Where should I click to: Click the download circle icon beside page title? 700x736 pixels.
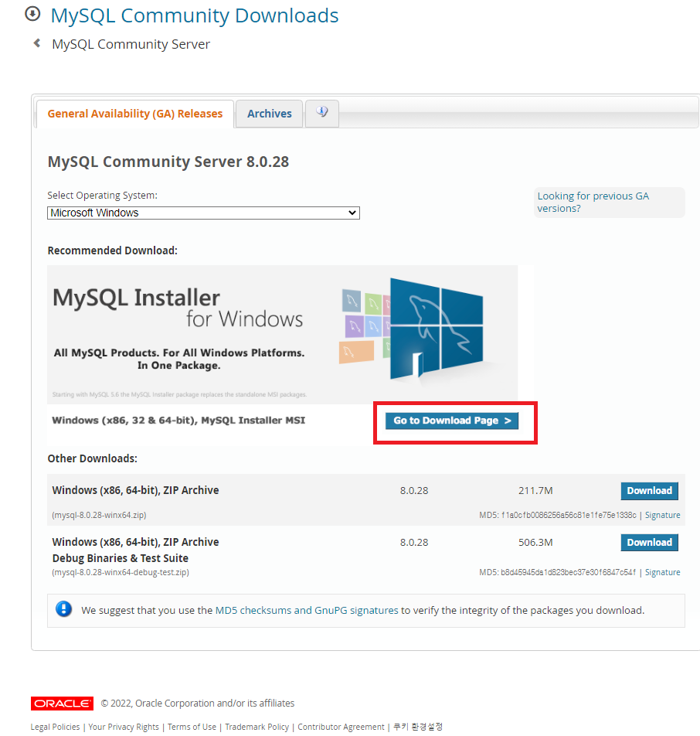(32, 14)
